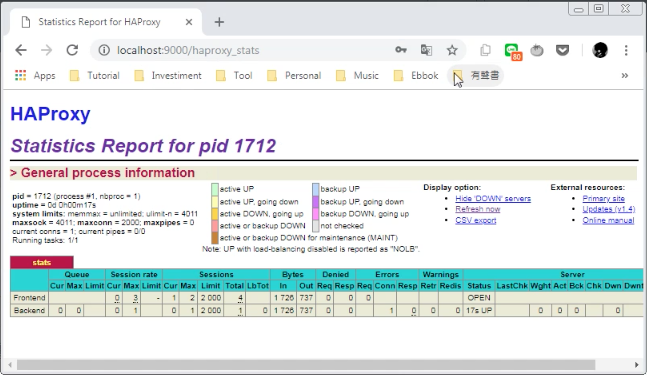Click the Queue column header
The image size is (647, 375).
[x=77, y=274]
